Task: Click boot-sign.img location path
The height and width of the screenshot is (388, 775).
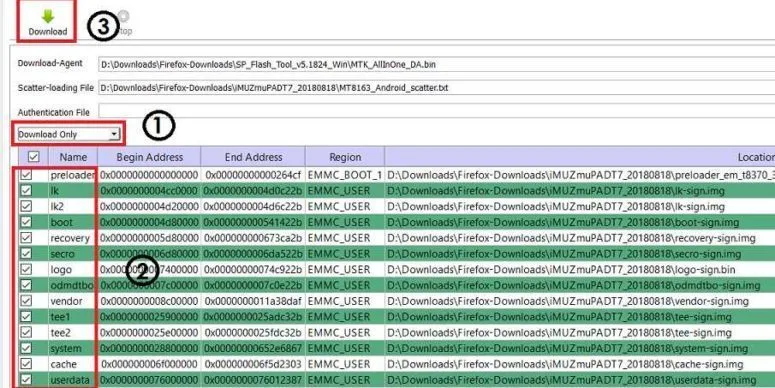Action: (563, 222)
